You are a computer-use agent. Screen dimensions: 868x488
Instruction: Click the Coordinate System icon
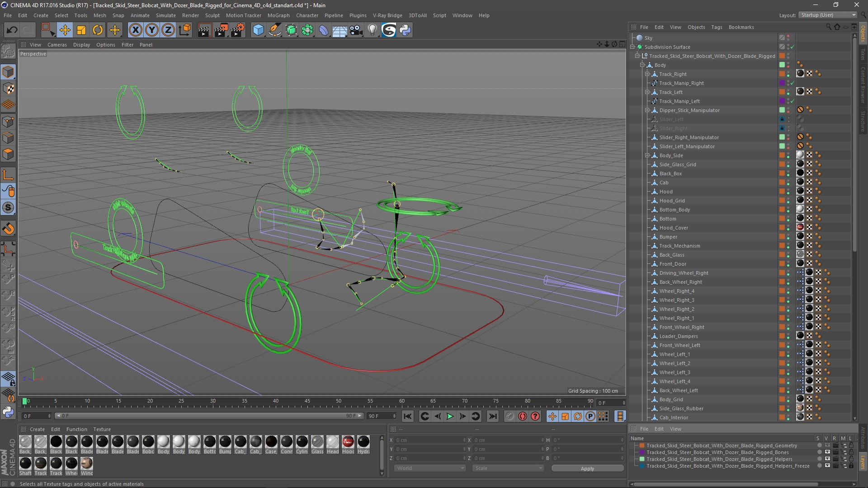pos(184,30)
